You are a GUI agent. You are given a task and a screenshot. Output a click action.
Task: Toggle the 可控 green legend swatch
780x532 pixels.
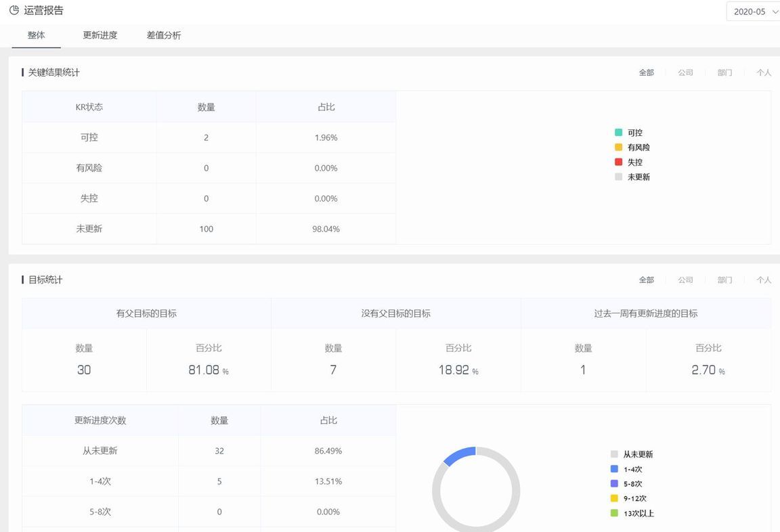(618, 132)
